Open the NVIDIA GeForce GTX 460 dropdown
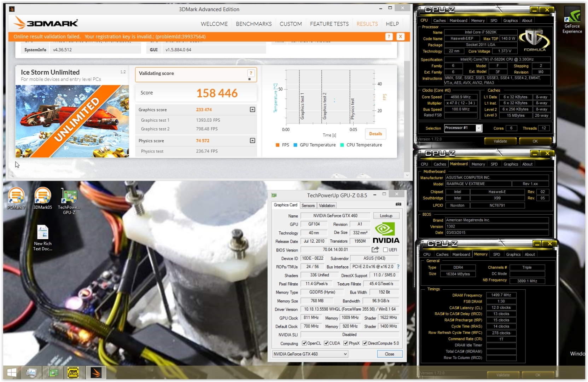The image size is (588, 382). click(x=310, y=354)
